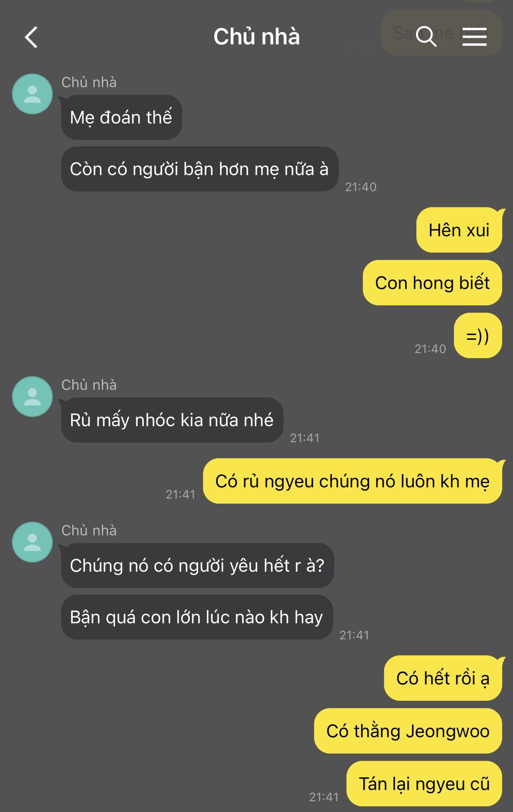Tap avatar beside 'Mẹ đoán thế'

[x=33, y=94]
